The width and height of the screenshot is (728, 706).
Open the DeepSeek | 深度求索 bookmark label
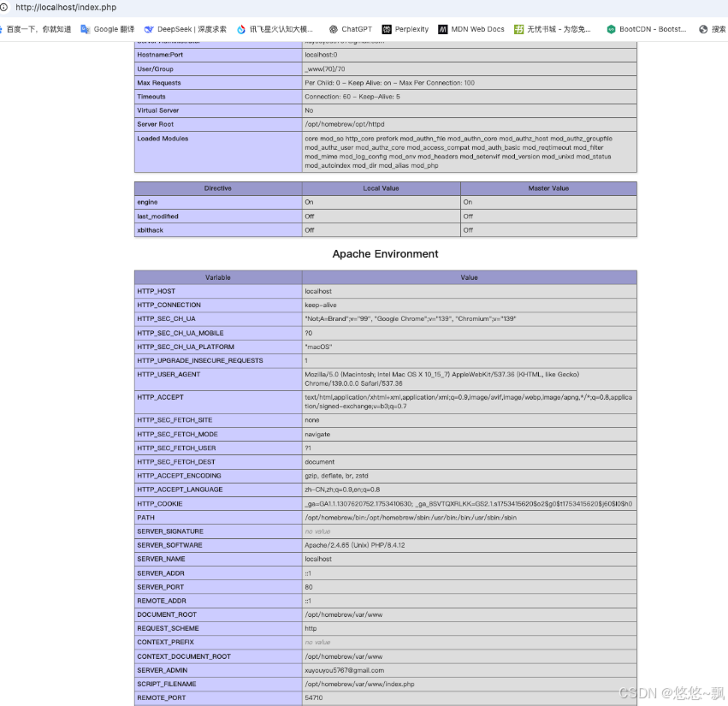192,29
